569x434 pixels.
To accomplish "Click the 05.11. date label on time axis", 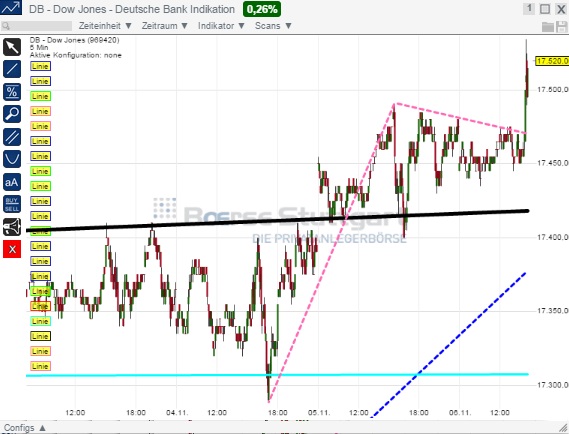I will click(319, 413).
